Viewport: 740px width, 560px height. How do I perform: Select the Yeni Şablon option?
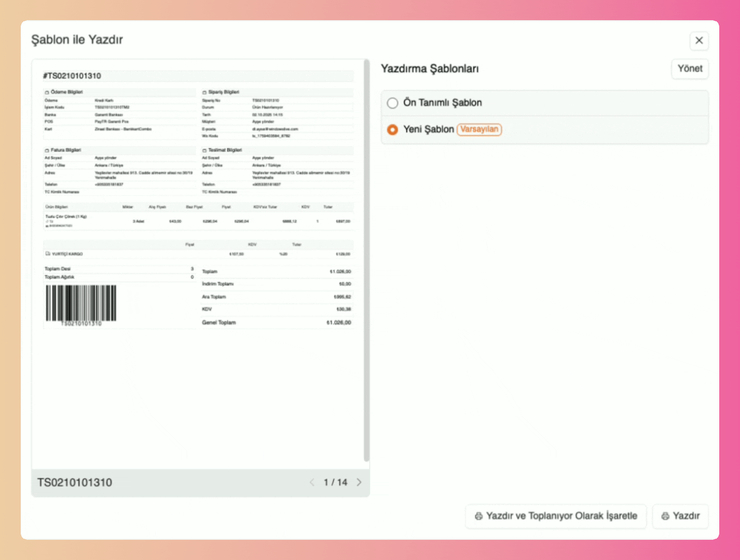(x=392, y=130)
